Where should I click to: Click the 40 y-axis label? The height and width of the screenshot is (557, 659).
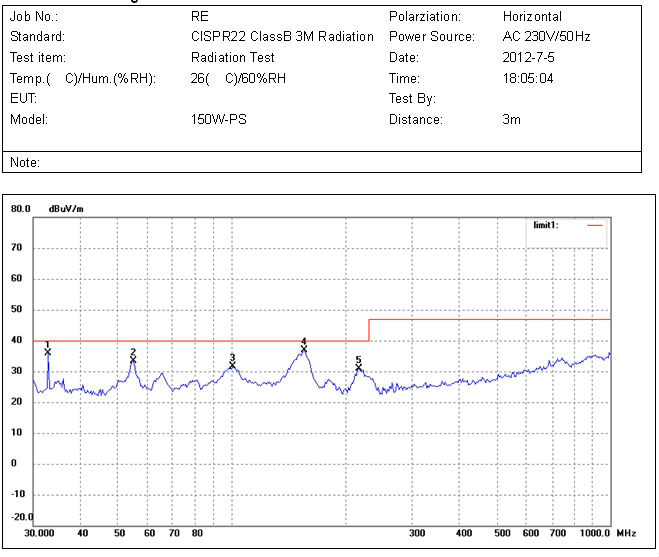[x=16, y=340]
